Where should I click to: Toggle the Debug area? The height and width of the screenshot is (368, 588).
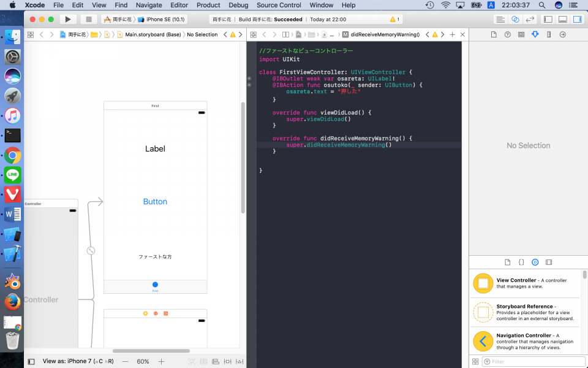pos(563,20)
